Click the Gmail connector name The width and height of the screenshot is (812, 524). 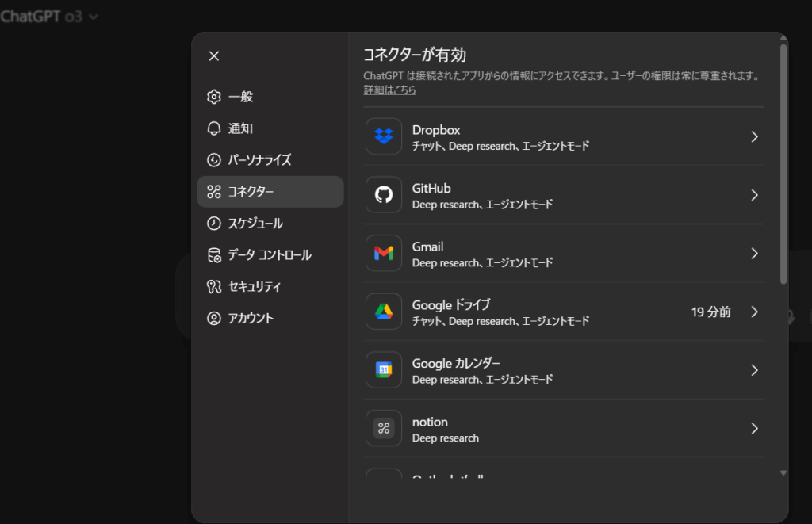click(x=427, y=247)
